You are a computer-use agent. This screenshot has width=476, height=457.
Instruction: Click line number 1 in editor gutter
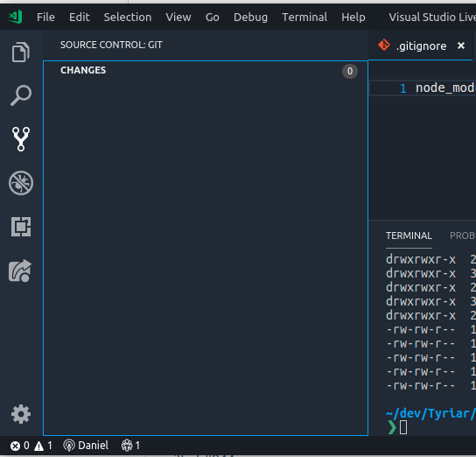(x=402, y=88)
